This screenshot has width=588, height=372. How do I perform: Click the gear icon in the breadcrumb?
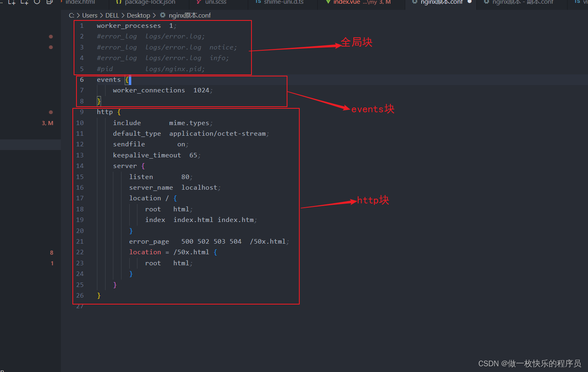point(163,15)
